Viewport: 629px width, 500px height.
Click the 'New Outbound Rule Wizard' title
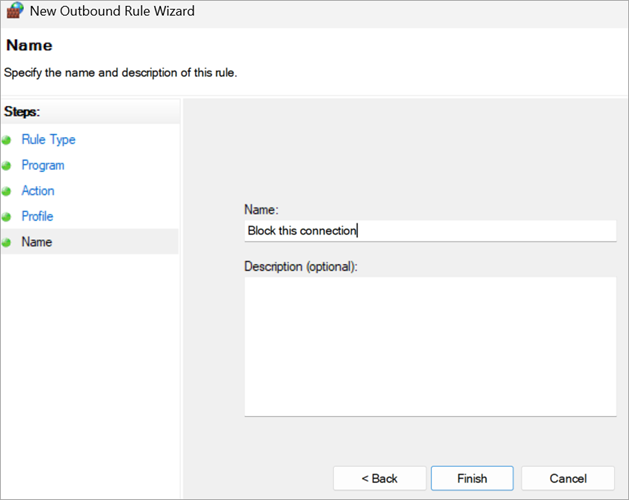click(112, 11)
